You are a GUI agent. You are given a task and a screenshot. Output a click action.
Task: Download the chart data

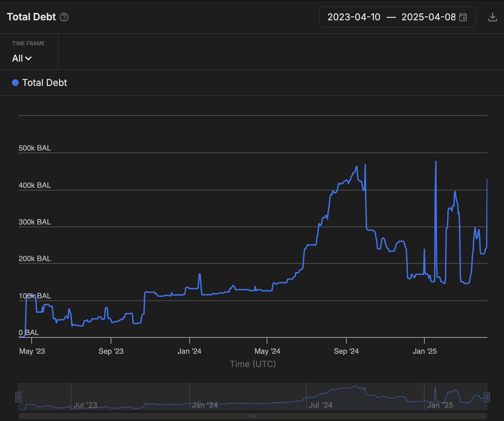point(492,17)
